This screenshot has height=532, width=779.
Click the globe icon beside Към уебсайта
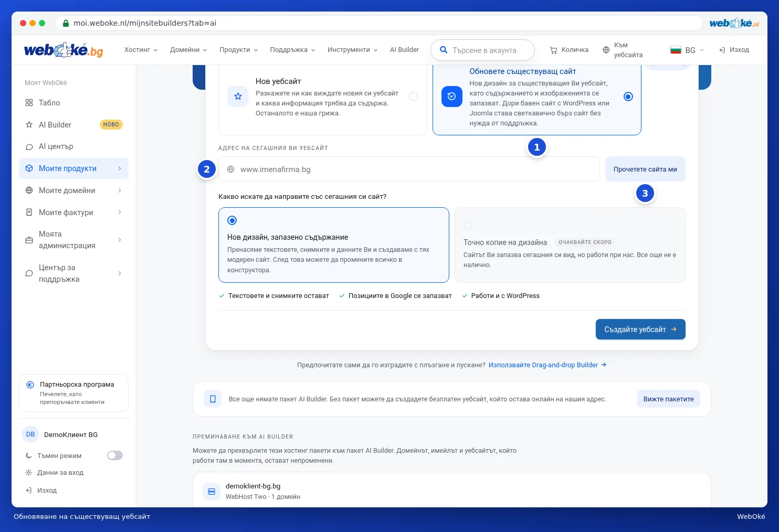click(606, 50)
